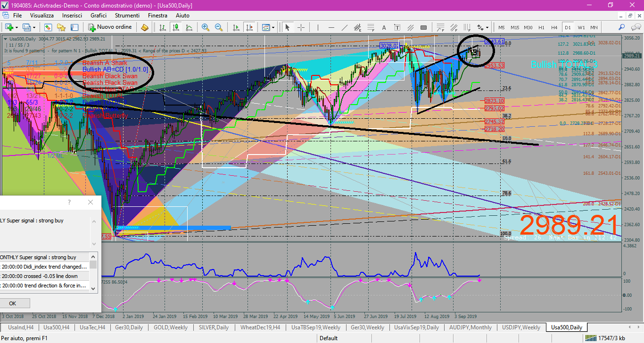Image resolution: width=644 pixels, height=343 pixels.
Task: Open the new chart icon
Action: [x=9, y=27]
